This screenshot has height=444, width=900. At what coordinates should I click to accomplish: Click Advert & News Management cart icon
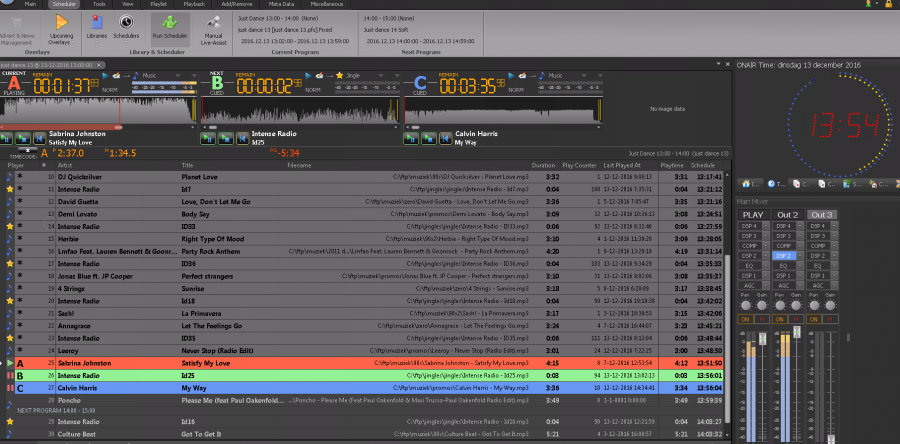17,23
